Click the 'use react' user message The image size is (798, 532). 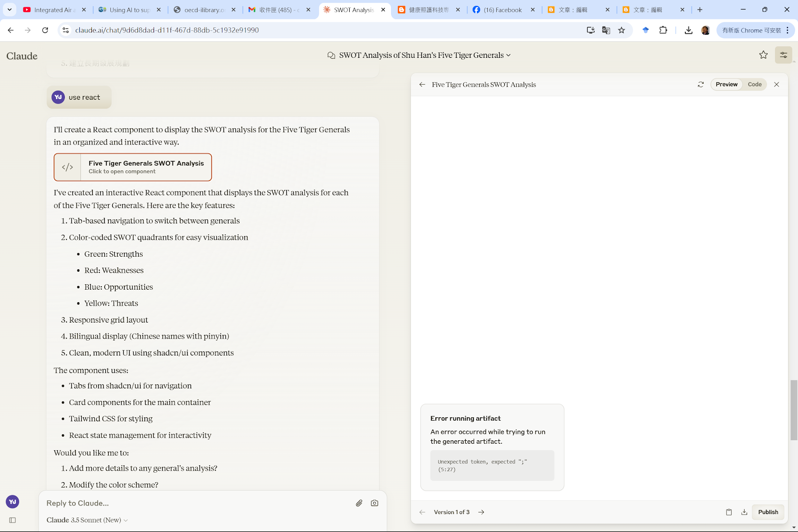79,97
